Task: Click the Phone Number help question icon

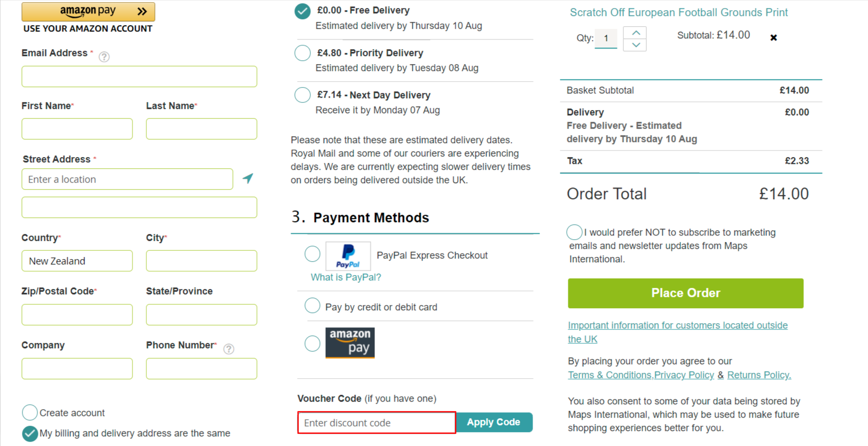Action: (x=229, y=349)
